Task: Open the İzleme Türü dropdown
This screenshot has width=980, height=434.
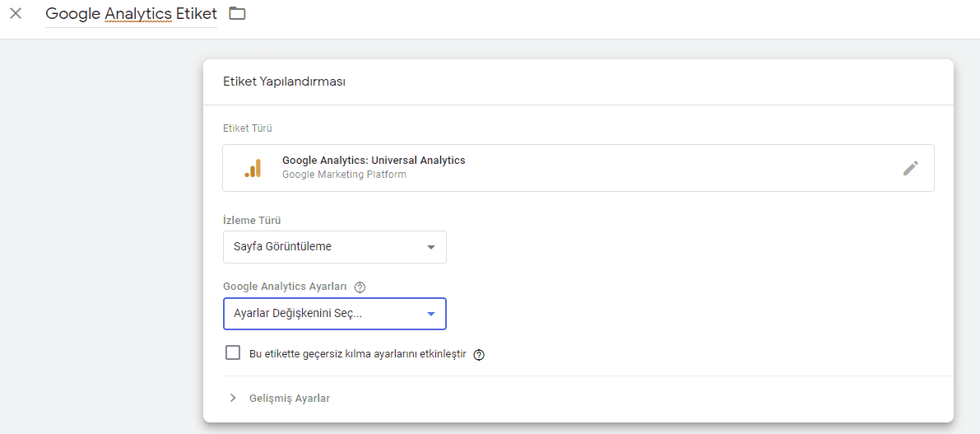Action: [x=334, y=246]
